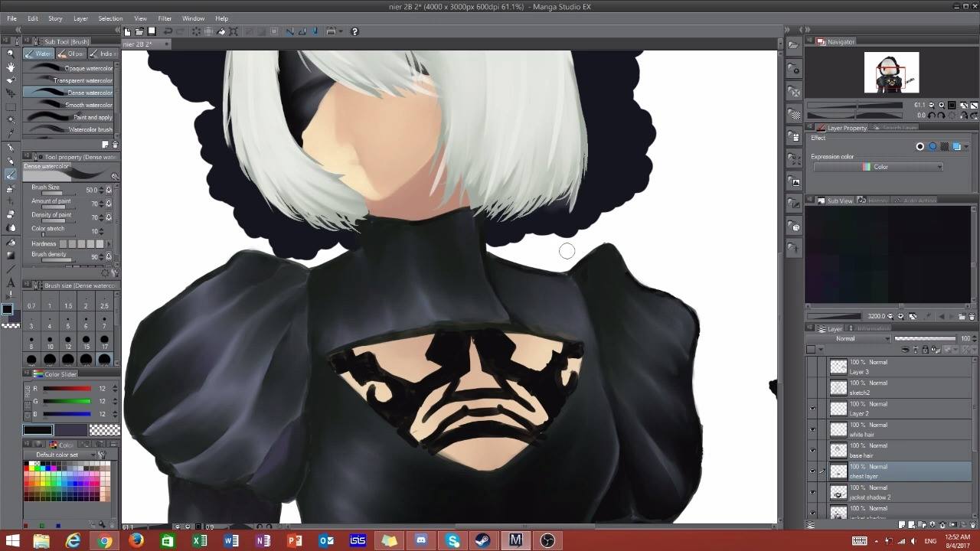Open the File menu

point(11,18)
